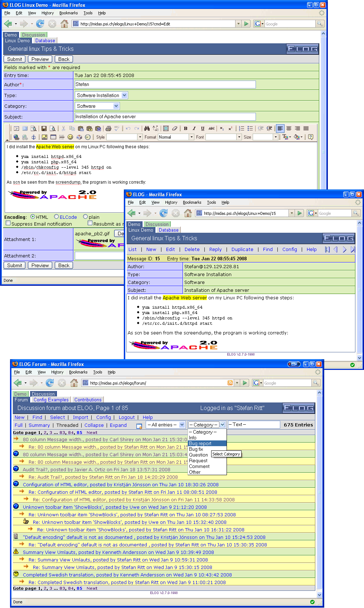Check Suppress Email notification
Image resolution: width=364 pixels, height=608 pixels.
pyautogui.click(x=8, y=223)
